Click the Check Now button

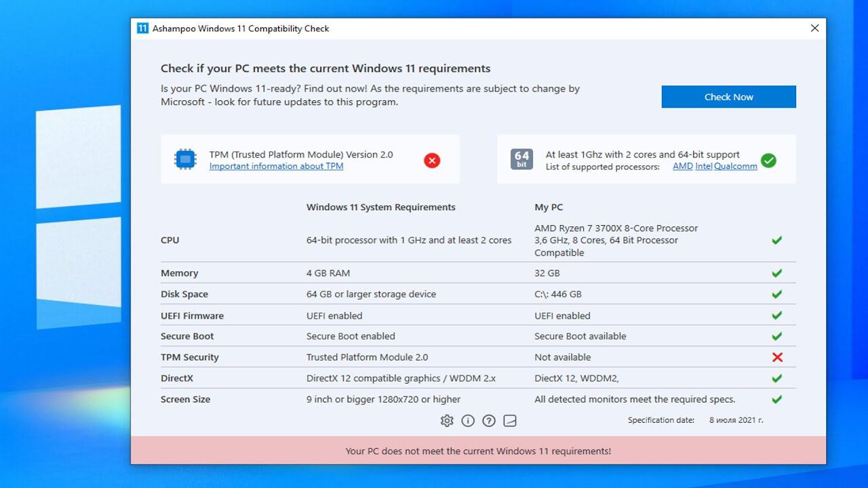728,97
